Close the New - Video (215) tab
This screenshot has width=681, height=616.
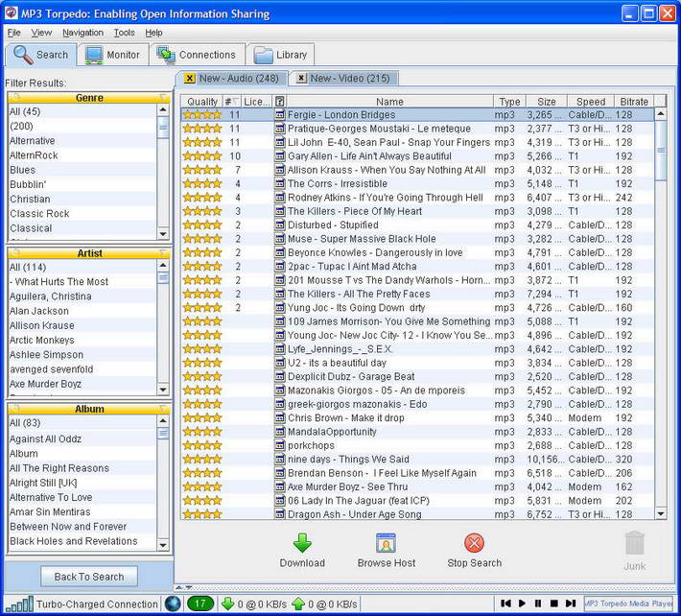[301, 78]
